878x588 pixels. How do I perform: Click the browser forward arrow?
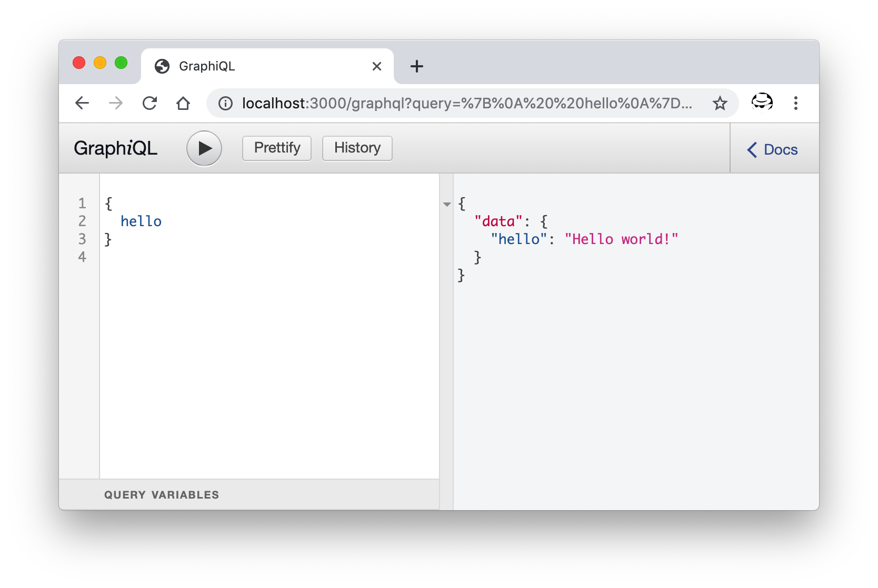(x=116, y=103)
